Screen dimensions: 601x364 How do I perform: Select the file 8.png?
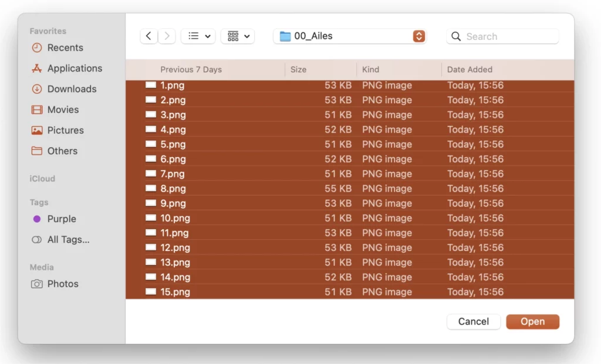click(350, 188)
